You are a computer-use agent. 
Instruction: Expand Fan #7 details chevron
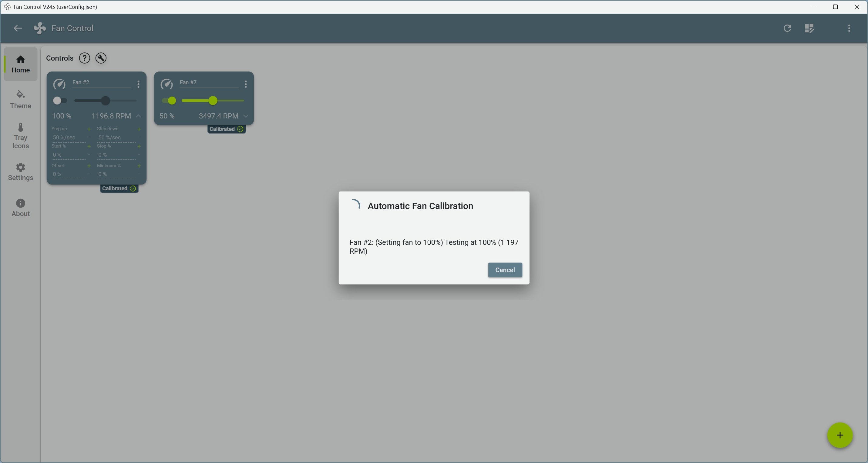click(246, 116)
